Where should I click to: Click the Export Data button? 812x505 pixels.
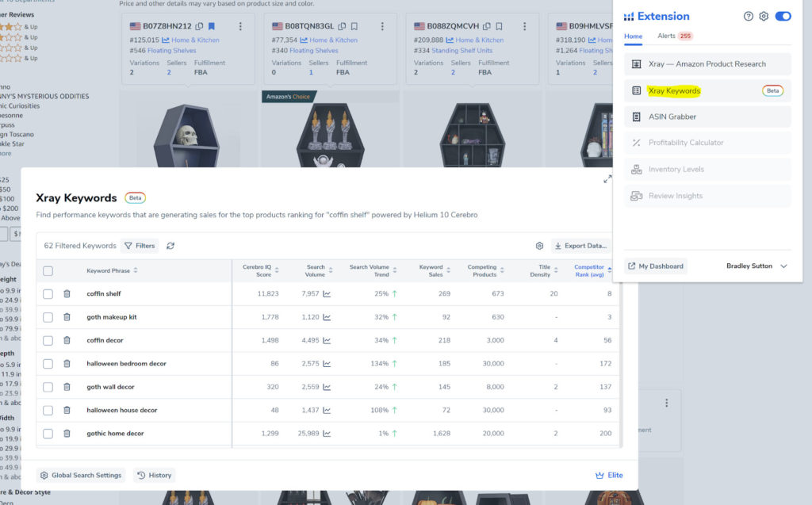point(580,246)
